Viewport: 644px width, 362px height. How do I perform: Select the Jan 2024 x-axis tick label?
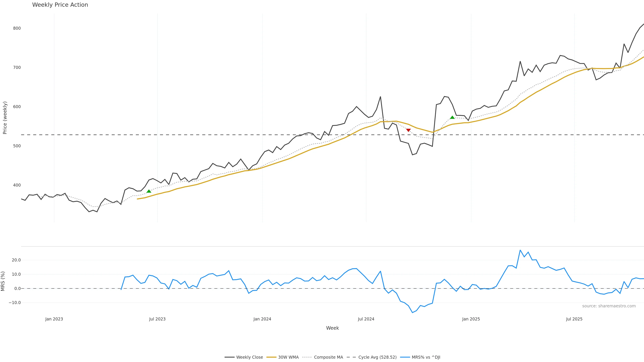click(x=262, y=319)
